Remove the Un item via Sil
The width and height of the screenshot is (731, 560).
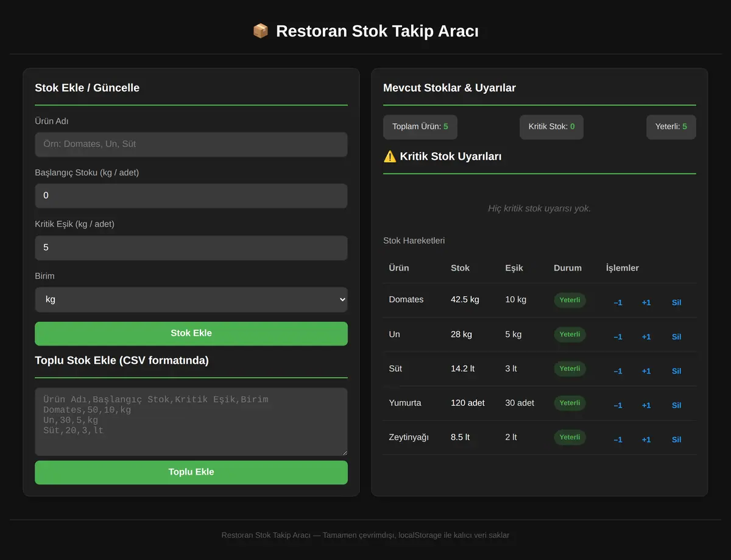point(676,336)
